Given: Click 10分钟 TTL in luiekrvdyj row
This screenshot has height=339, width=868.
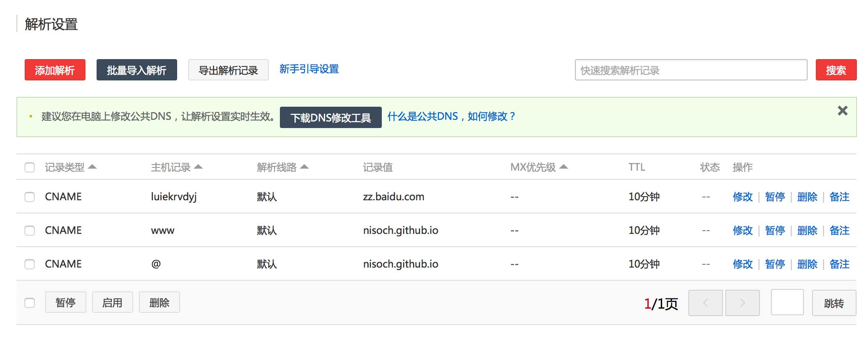Looking at the screenshot, I should click(644, 197).
